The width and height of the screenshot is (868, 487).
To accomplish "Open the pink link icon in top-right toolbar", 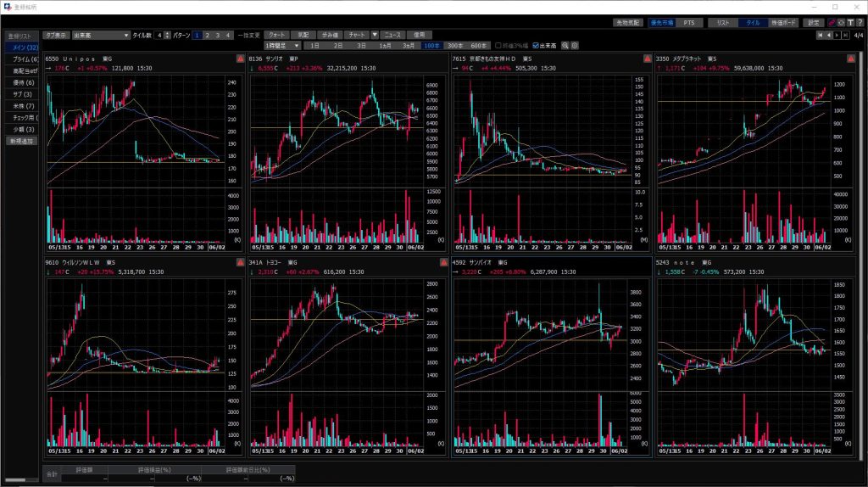I will point(831,23).
